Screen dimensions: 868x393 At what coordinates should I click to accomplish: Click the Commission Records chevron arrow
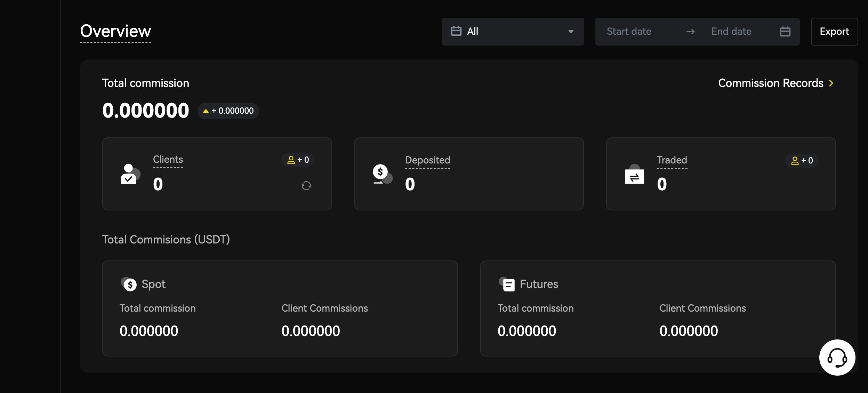831,83
